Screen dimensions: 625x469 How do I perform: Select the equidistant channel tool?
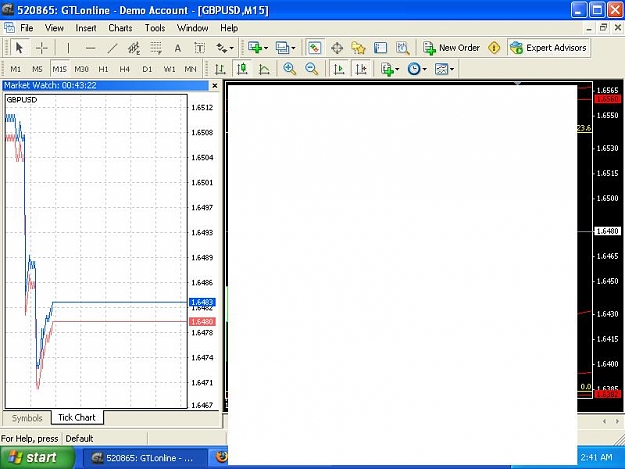(x=134, y=48)
